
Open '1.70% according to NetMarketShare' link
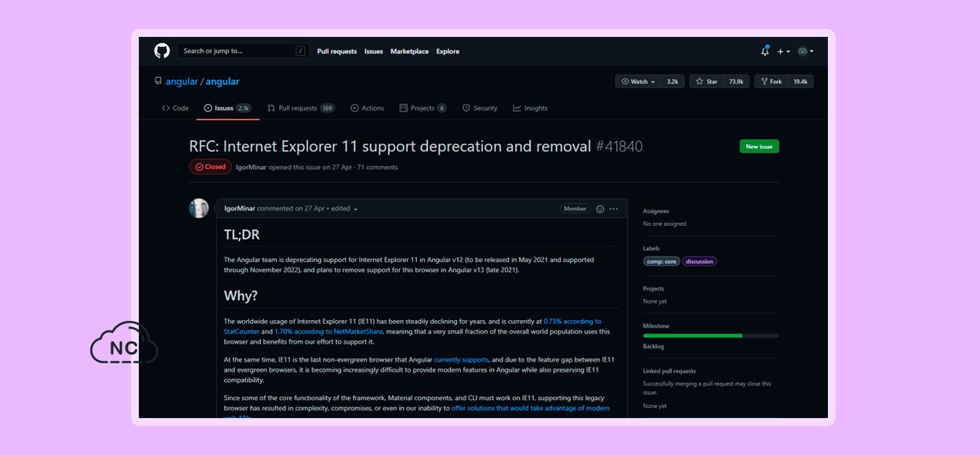[328, 332]
